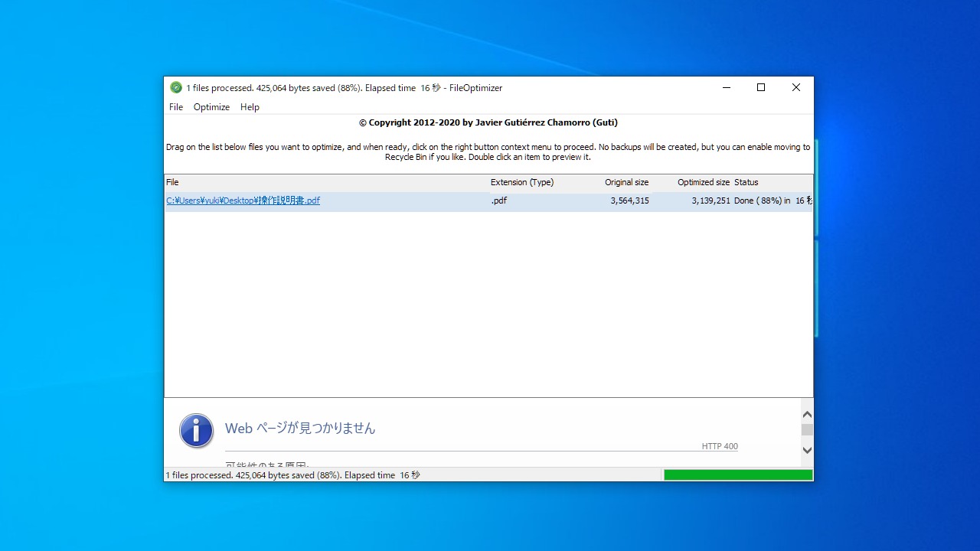Sort by Optimized size column header
The height and width of the screenshot is (551, 980).
pos(693,182)
